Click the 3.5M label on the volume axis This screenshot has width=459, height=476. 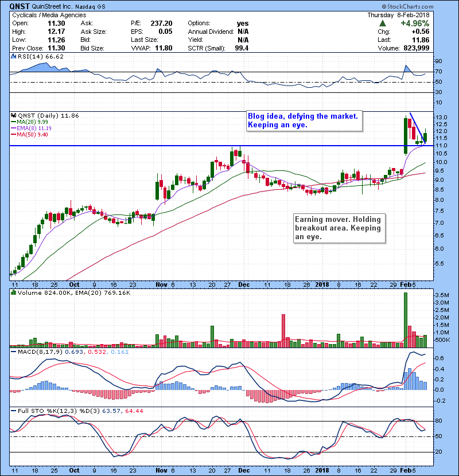click(442, 295)
